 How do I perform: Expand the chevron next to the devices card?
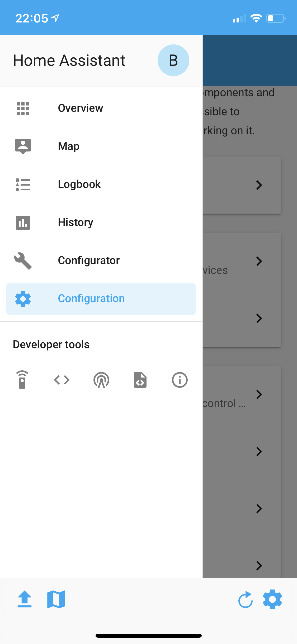point(259,261)
